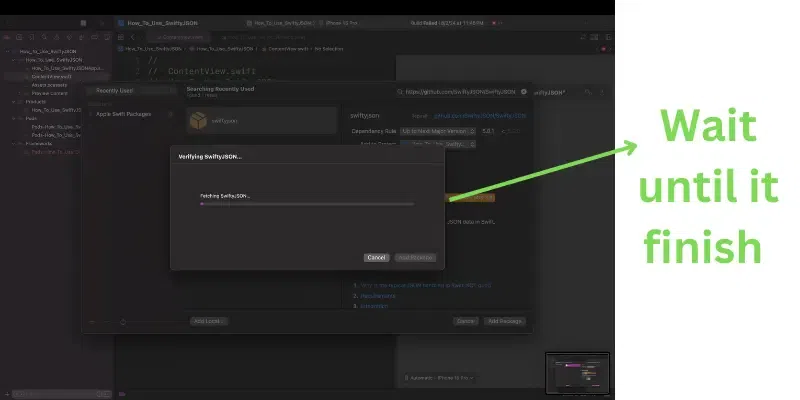Open the Dependency Rule dropdown

[x=438, y=131]
